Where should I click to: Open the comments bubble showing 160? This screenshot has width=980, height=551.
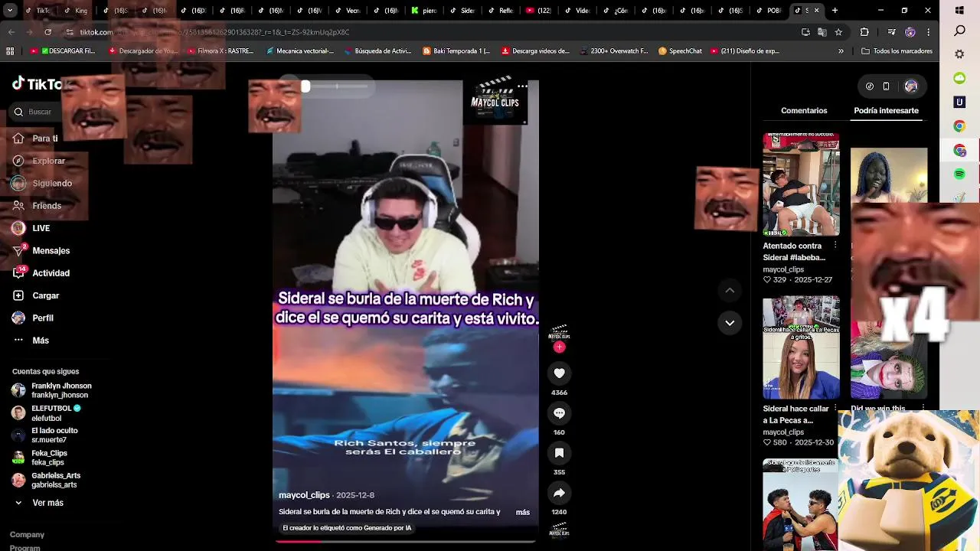pos(559,412)
